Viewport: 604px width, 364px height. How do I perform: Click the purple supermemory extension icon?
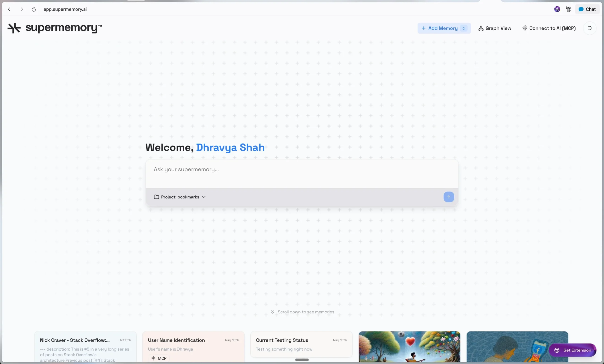(x=557, y=9)
